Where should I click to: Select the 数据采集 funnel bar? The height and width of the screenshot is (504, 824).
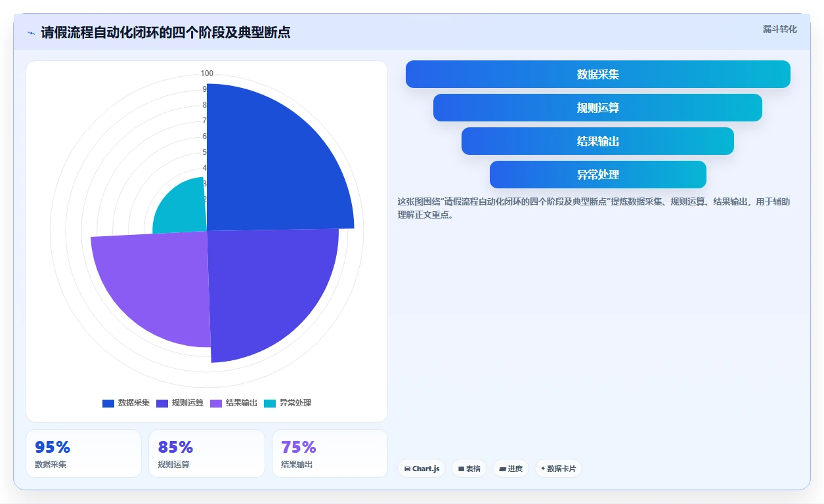597,74
